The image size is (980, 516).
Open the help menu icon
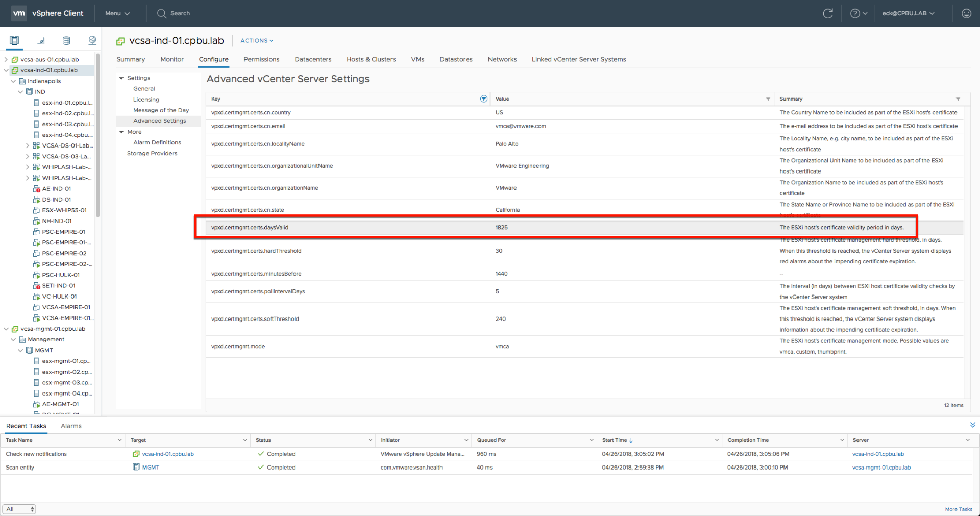point(859,13)
